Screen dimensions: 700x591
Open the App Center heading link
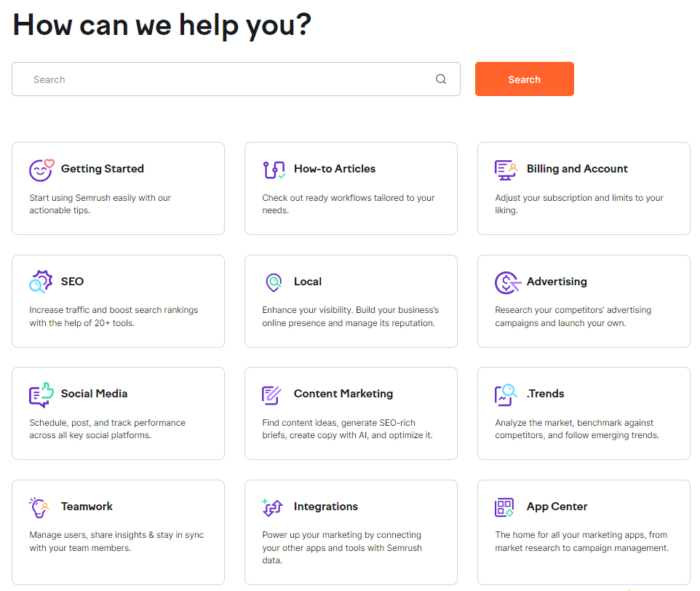click(x=557, y=507)
